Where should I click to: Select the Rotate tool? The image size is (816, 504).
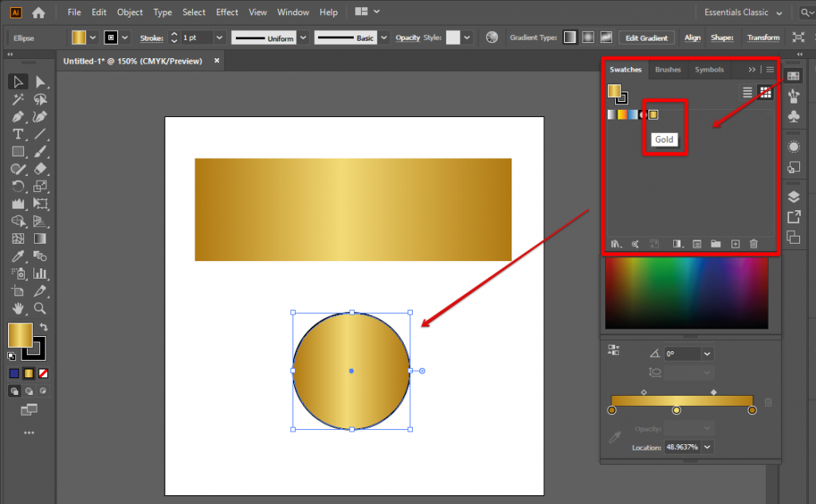coord(18,186)
